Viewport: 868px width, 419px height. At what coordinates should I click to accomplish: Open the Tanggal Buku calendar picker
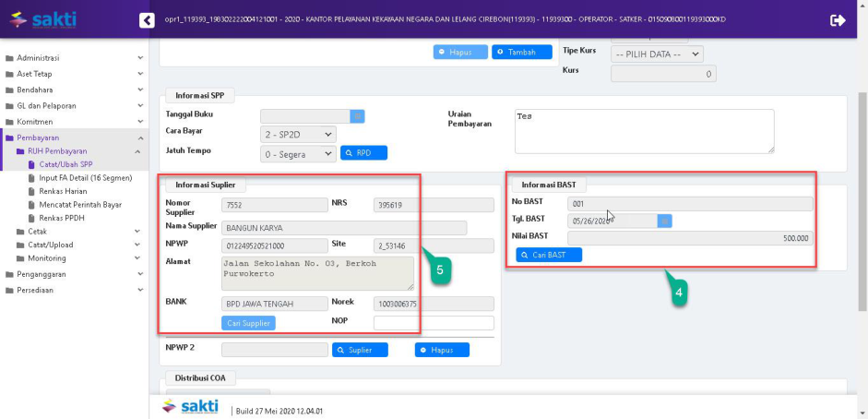tap(358, 116)
